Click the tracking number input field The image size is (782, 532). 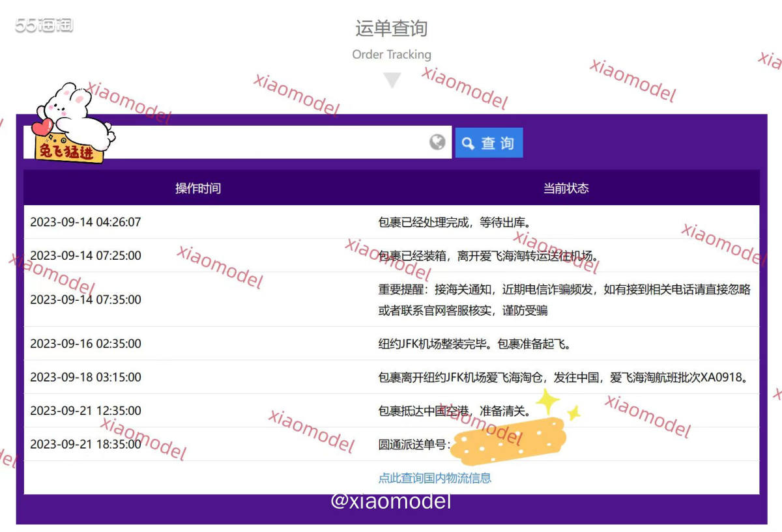coord(237,142)
